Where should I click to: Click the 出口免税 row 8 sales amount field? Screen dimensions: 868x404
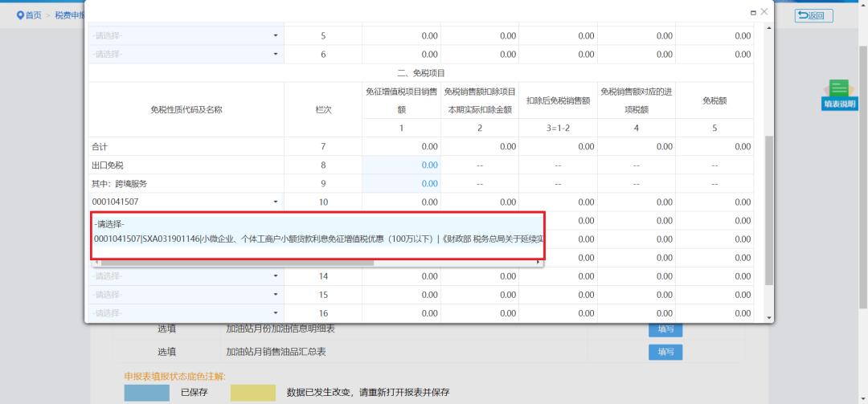pos(401,165)
